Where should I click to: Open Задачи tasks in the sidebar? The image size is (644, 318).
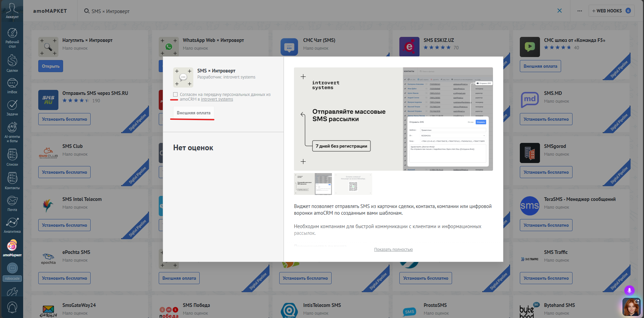[x=12, y=108]
